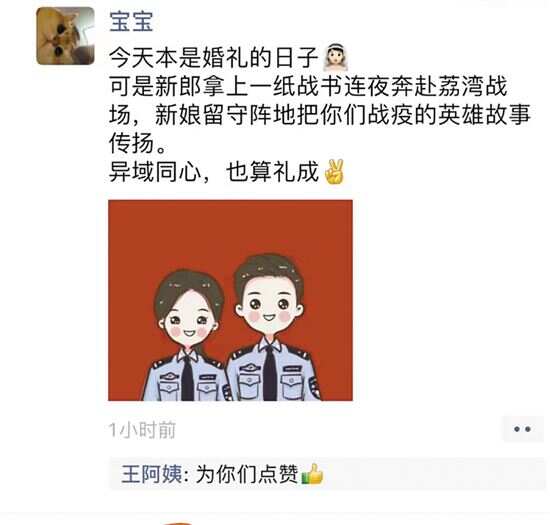Click the bride emoji after 婚礼的日子
Image resolution: width=550 pixels, height=525 pixels.
point(335,57)
